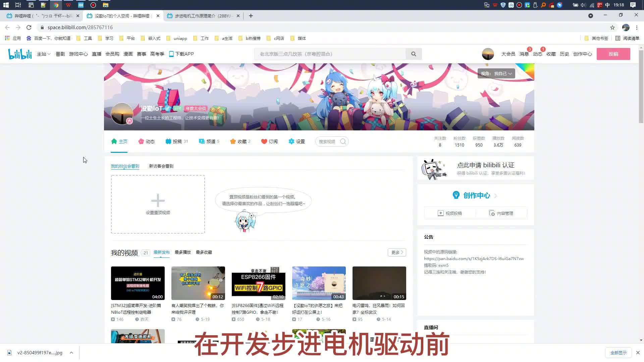Open Chrome's three-dot menu

(x=637, y=27)
